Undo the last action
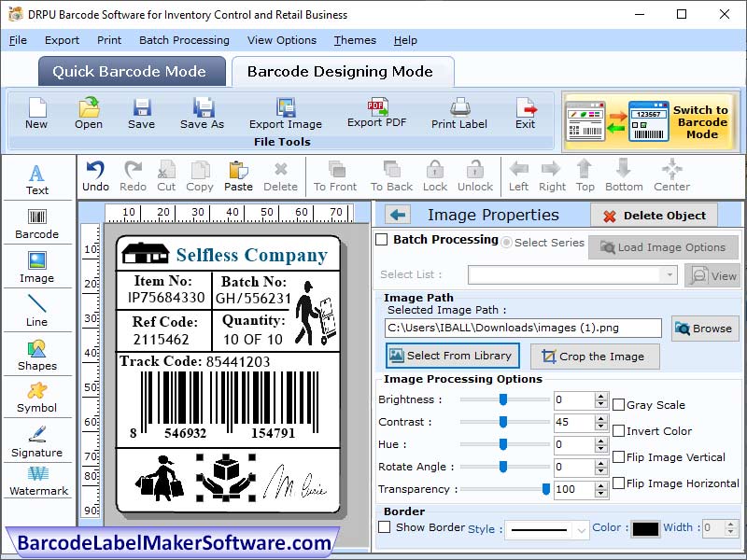 (96, 176)
